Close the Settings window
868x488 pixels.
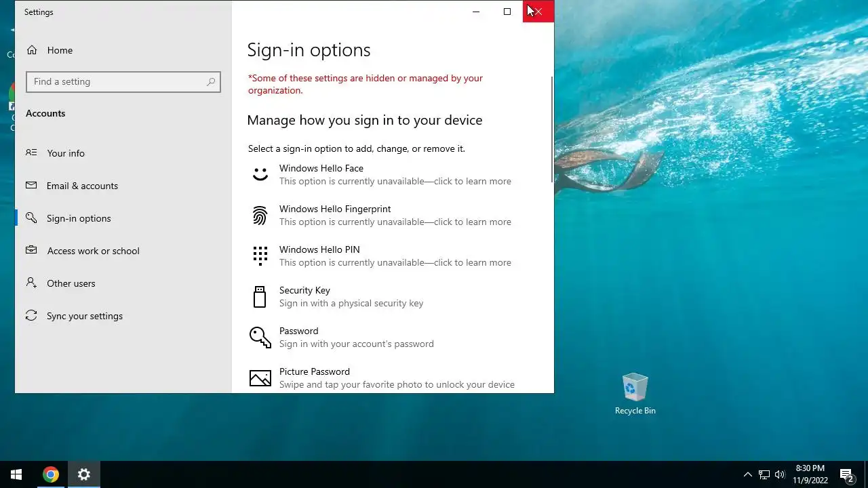tap(538, 12)
